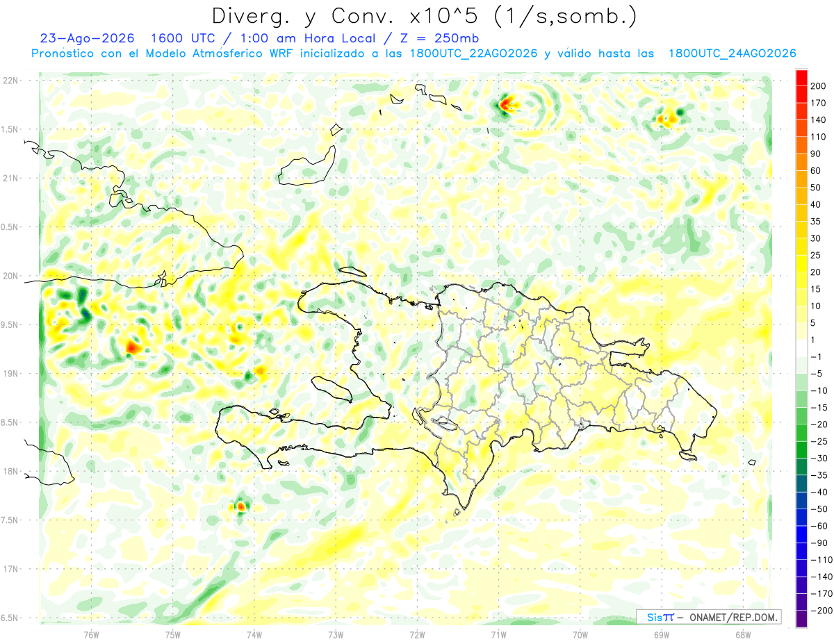Click the '69W' longitude label
Screen dimensions: 834x644
pos(661,634)
